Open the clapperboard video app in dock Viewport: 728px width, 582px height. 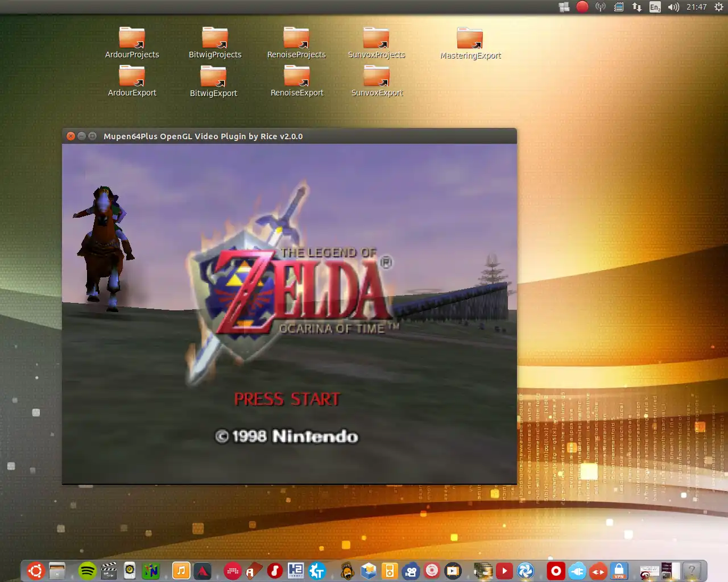click(108, 571)
